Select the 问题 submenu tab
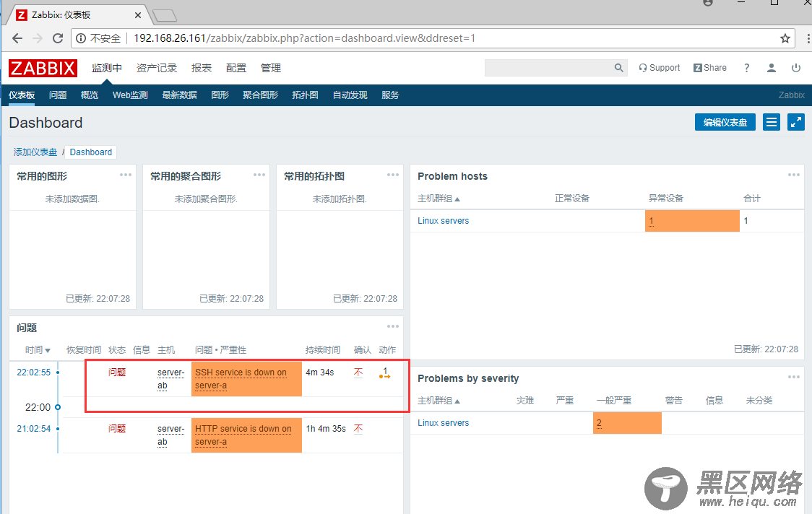 pos(58,95)
